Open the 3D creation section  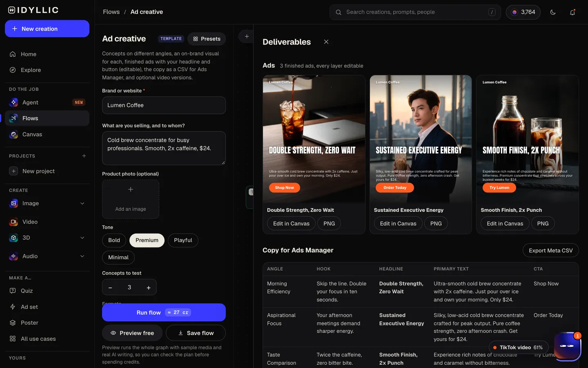point(26,238)
